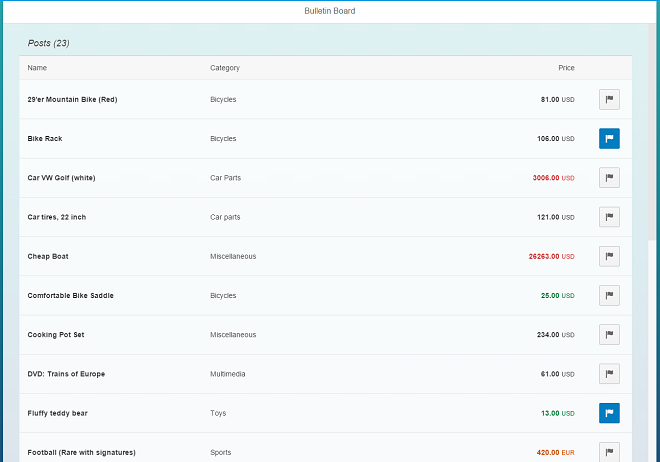
Task: Click the Name column header
Action: pyautogui.click(x=37, y=68)
